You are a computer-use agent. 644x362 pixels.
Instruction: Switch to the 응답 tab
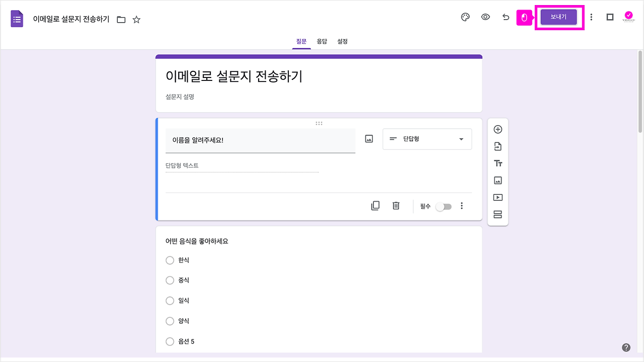(321, 41)
